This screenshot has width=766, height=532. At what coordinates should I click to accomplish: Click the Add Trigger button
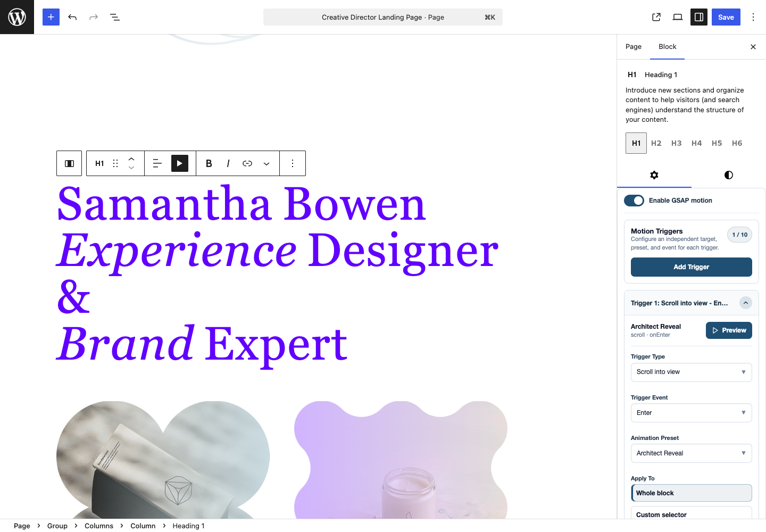point(692,267)
